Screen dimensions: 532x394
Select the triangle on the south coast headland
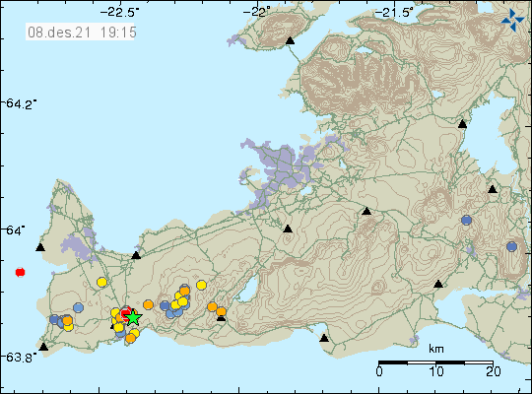324,338
